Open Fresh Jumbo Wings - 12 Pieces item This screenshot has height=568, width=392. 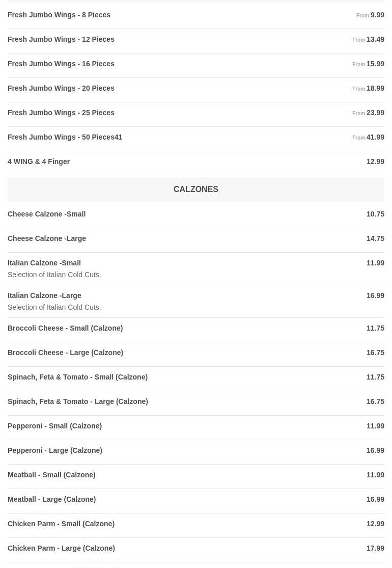coord(61,39)
